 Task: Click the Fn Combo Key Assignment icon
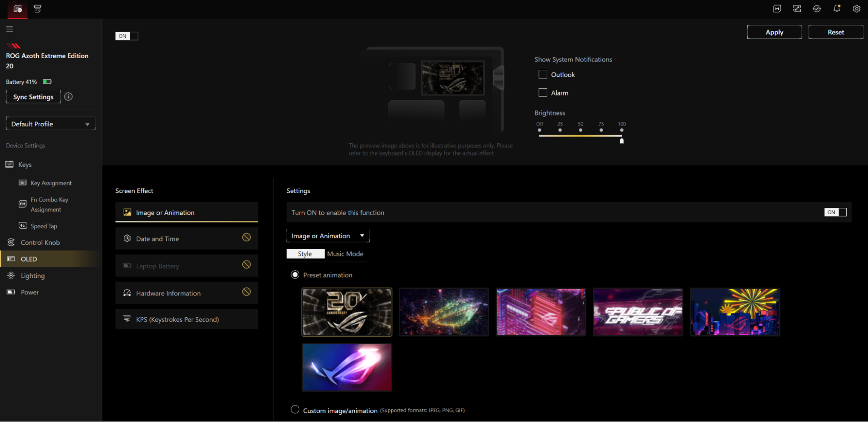coord(23,204)
